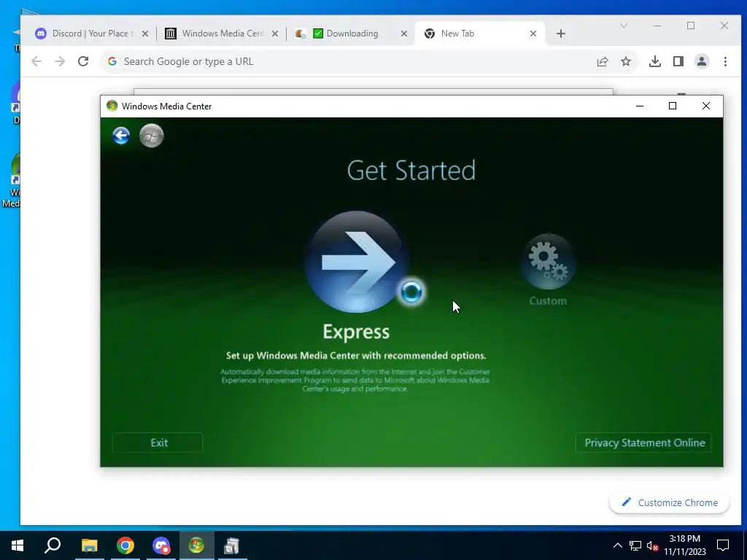The height and width of the screenshot is (560, 747).
Task: Open the notification center
Action: click(x=723, y=545)
